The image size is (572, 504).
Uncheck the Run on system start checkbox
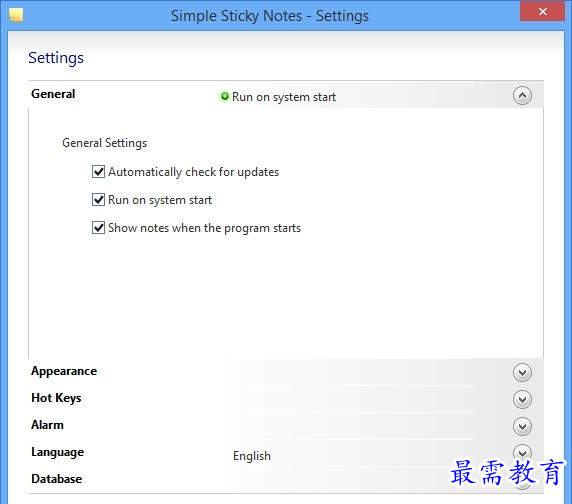pos(98,200)
